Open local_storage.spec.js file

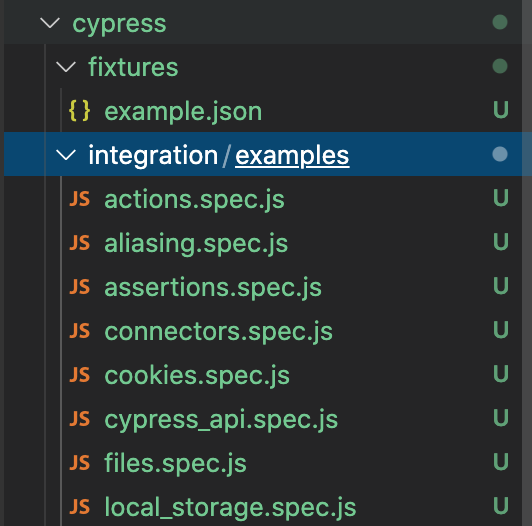pyautogui.click(x=230, y=507)
